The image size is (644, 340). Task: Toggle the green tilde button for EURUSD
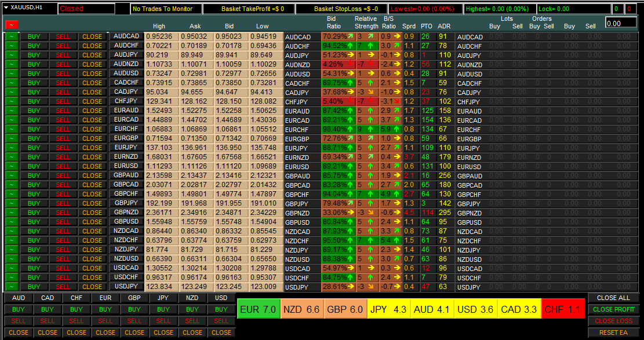(x=12, y=166)
